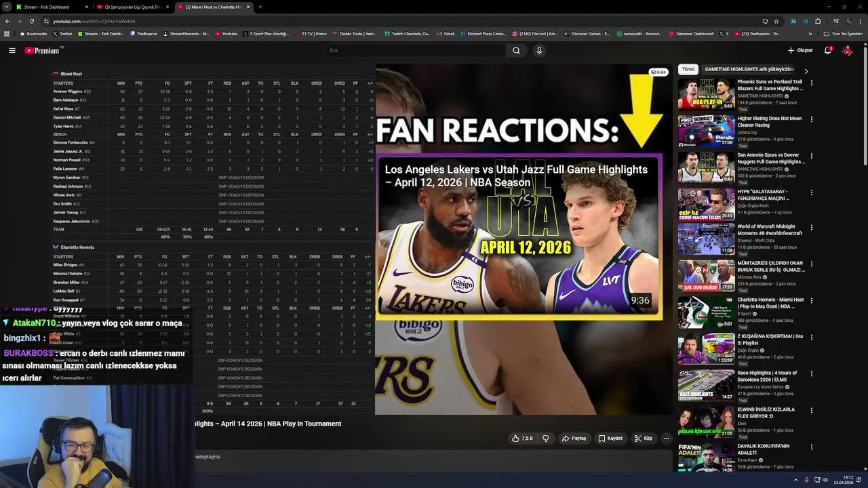
Task: Open options for Higher iRating video
Action: click(811, 119)
